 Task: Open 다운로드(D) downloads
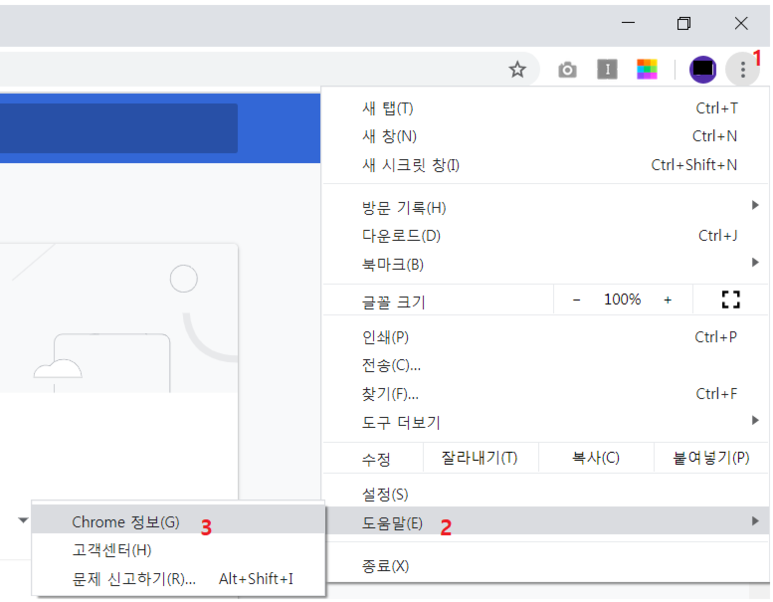[x=546, y=236]
